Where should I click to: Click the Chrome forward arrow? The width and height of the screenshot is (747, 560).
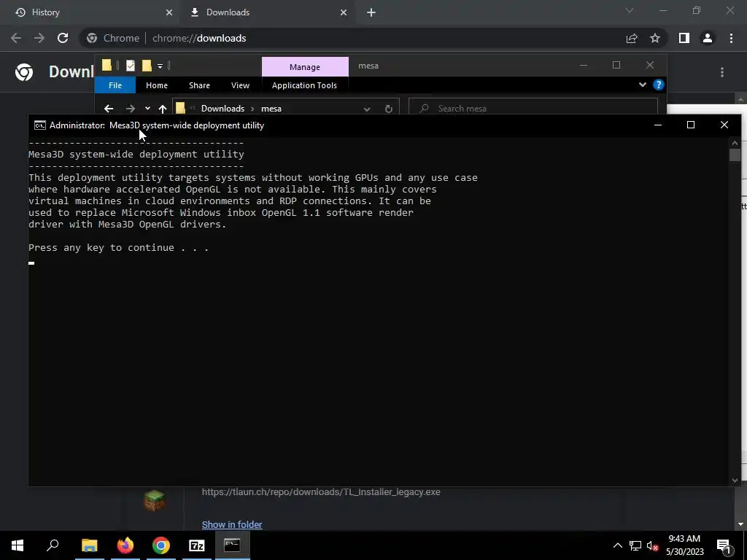tap(39, 38)
